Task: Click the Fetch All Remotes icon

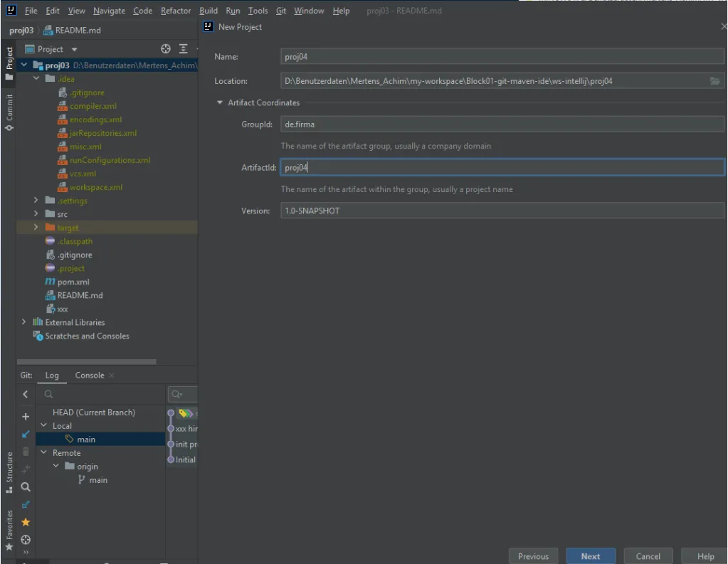Action: (26, 504)
